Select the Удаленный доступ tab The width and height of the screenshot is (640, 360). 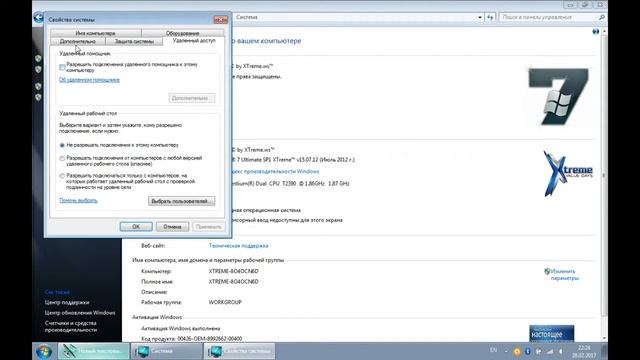point(194,41)
